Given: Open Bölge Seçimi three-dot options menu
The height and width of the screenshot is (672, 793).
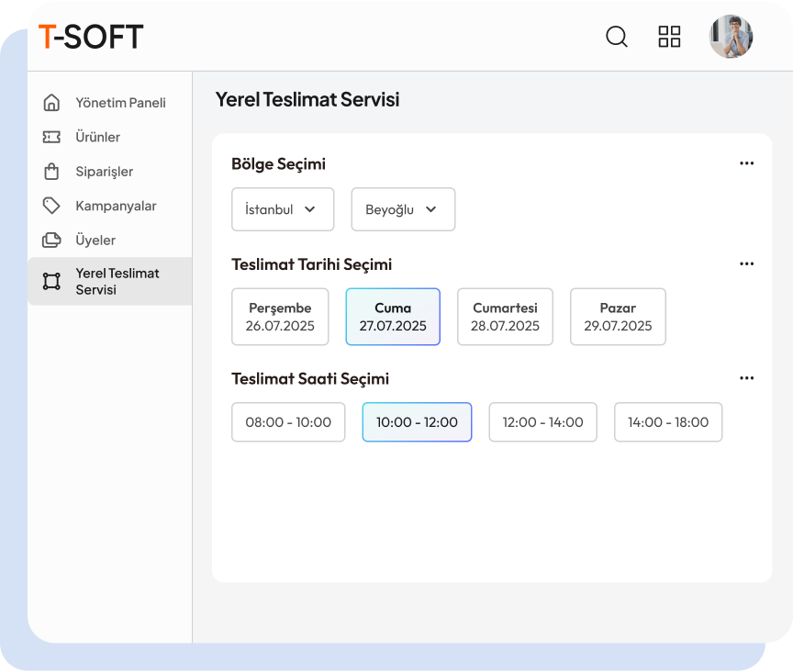Looking at the screenshot, I should (x=746, y=163).
